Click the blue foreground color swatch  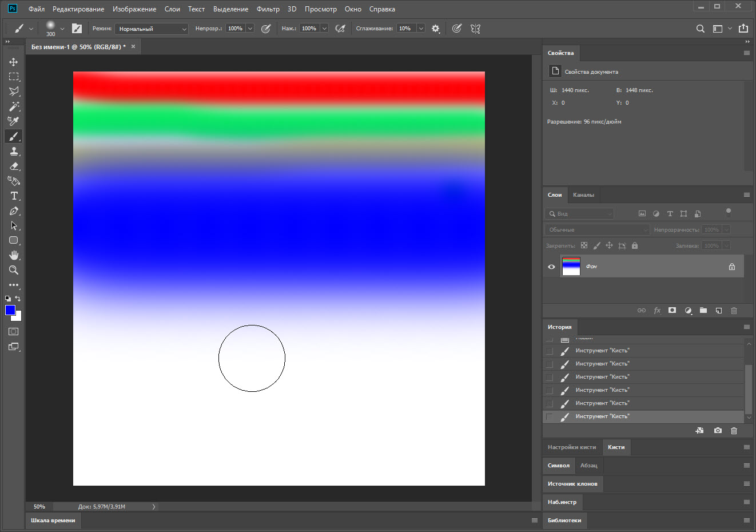10,309
